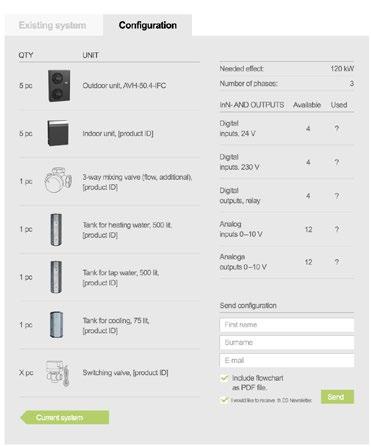The image size is (371, 447).
Task: Go back via Current system button
Action: point(65,418)
